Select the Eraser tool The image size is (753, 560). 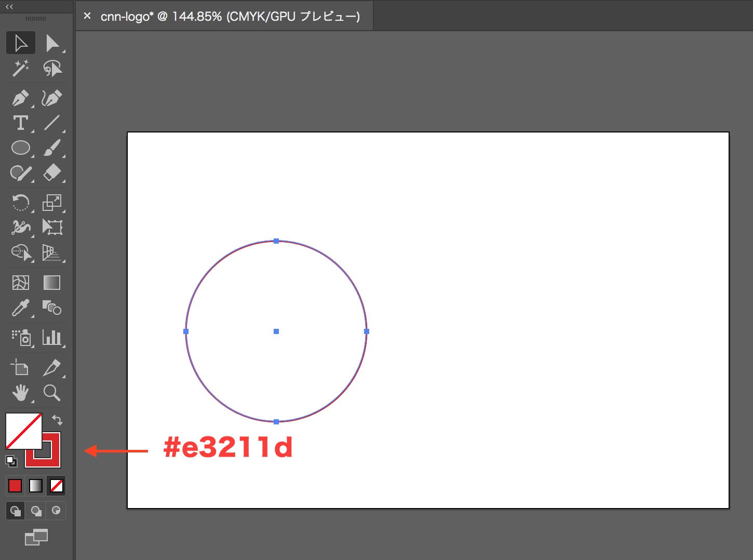(52, 172)
